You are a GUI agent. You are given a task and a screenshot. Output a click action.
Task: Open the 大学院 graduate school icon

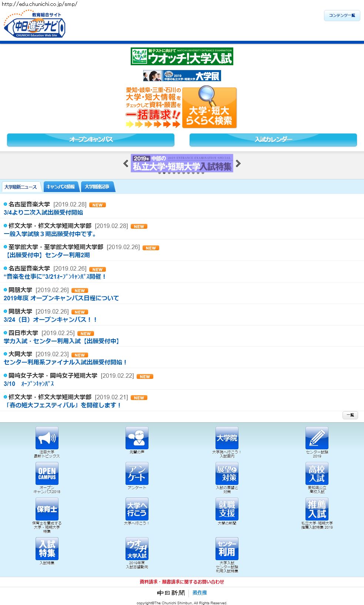(227, 438)
